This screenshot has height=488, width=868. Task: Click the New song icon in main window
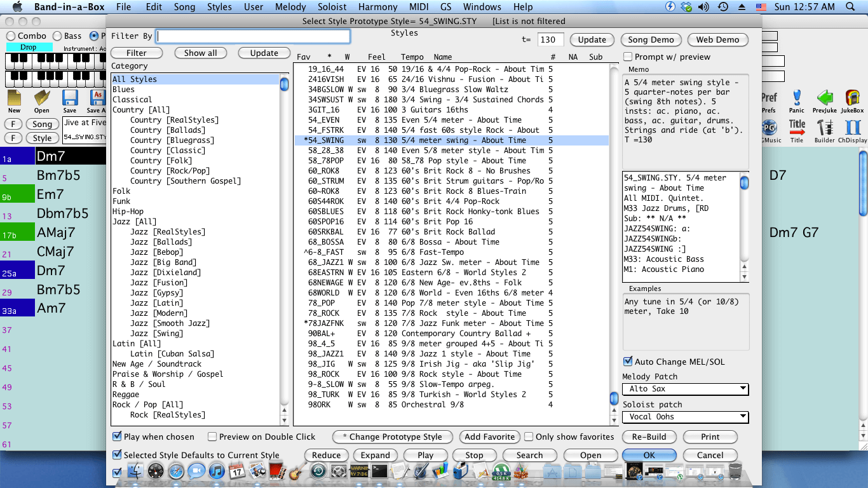pos(14,98)
